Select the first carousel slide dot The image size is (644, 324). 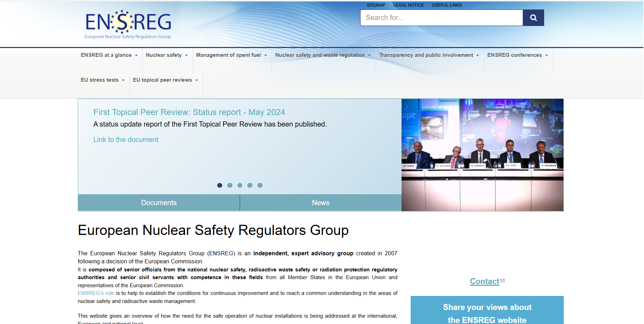pyautogui.click(x=220, y=185)
